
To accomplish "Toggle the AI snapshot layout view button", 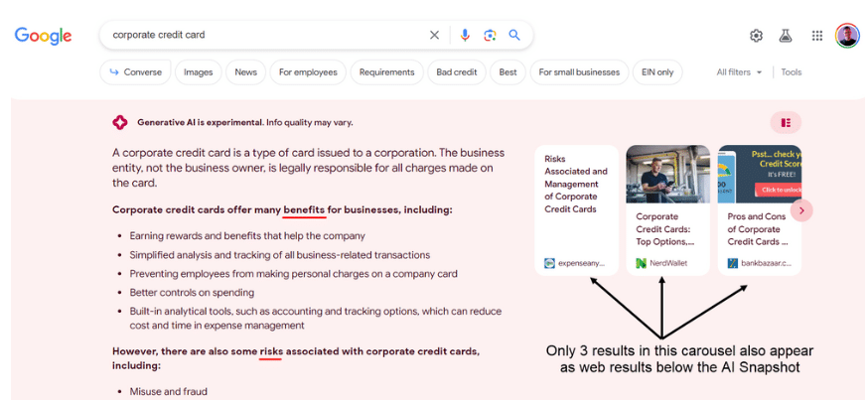I will click(786, 123).
